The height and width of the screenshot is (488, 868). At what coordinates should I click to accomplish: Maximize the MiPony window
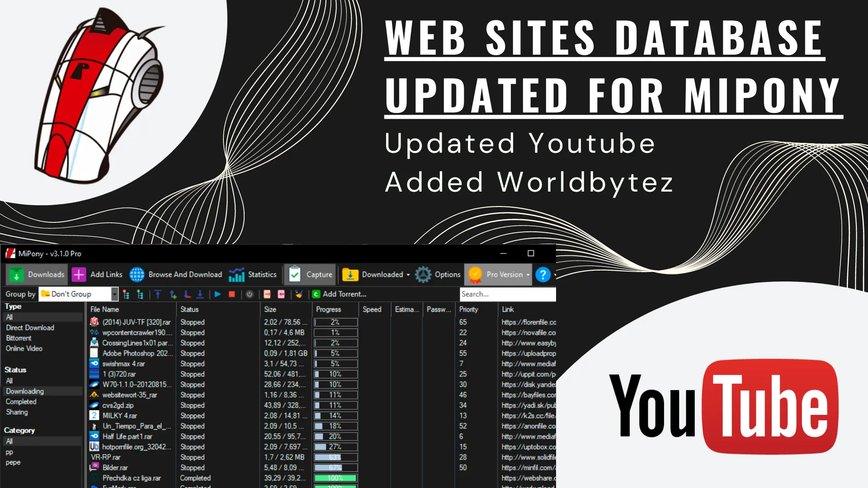tap(531, 253)
